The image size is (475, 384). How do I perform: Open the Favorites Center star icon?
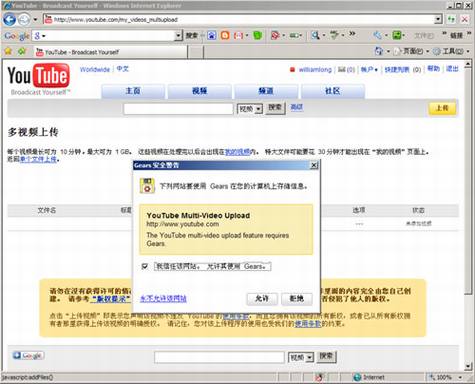pyautogui.click(x=8, y=51)
